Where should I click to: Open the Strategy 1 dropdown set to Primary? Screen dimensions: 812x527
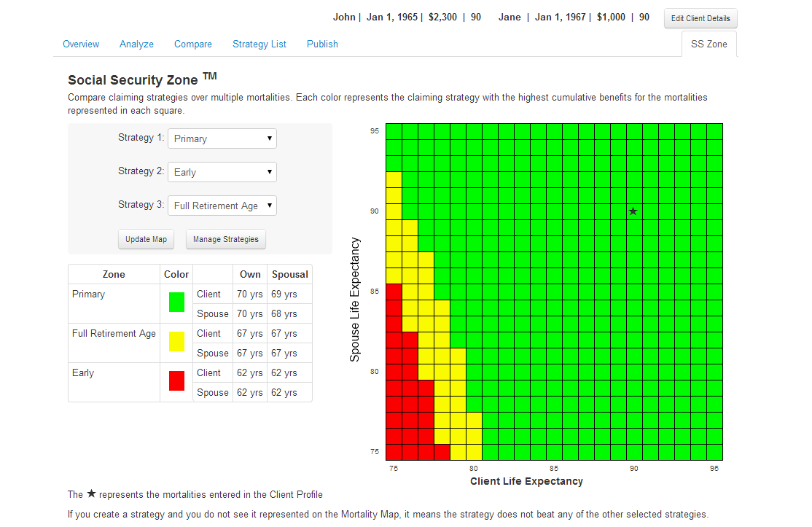pos(222,138)
